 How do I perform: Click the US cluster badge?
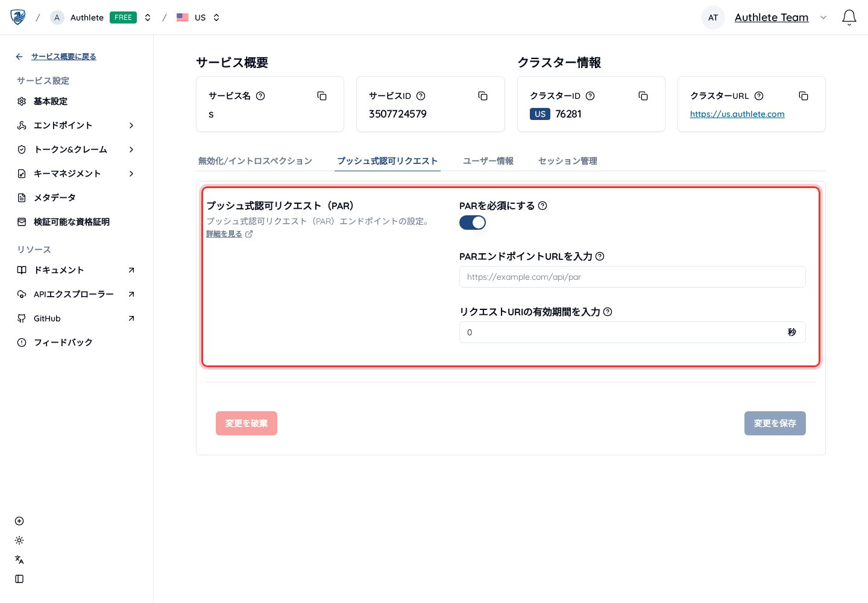540,114
